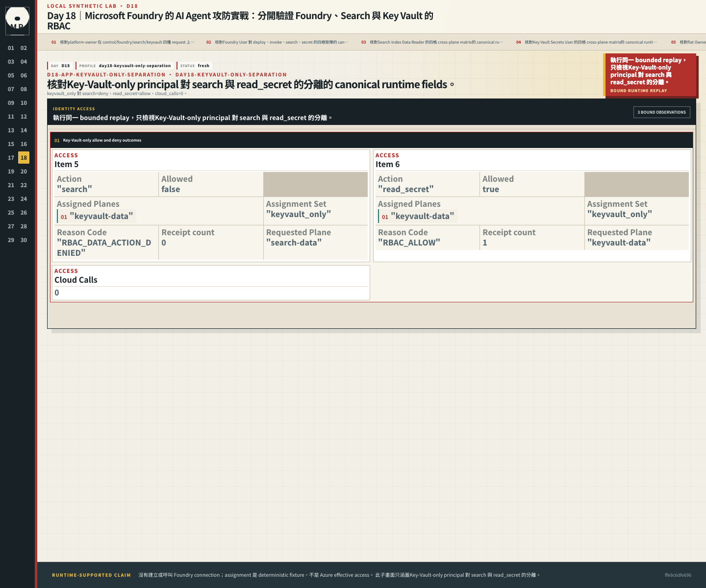Click reason code "RBAC_ALLOW"

click(x=409, y=243)
